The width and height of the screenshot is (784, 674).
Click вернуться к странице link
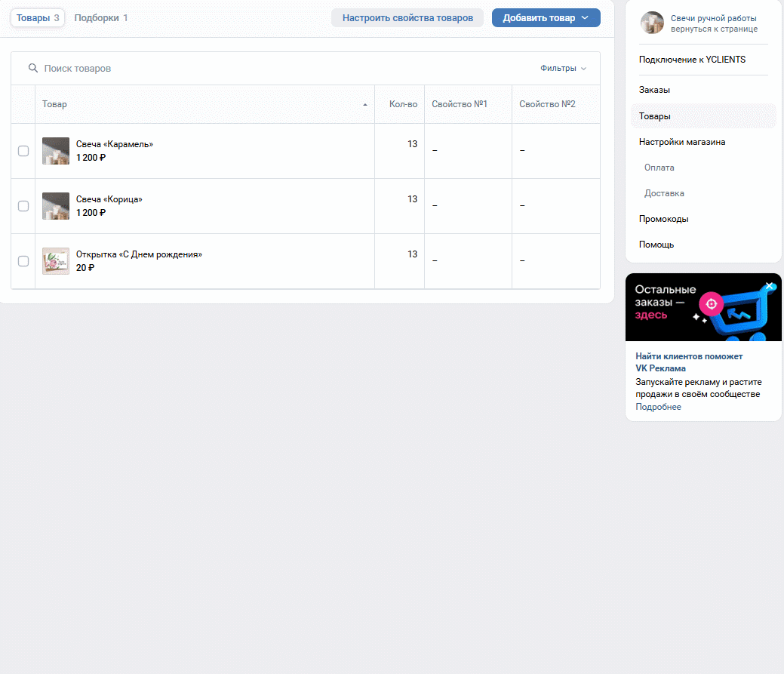714,29
